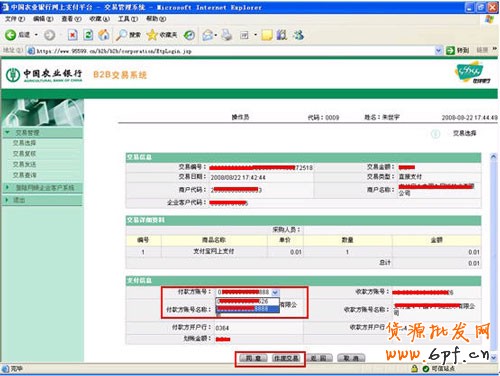The image size is (500, 376).
Task: Click the IE Forward arrow button
Action: point(50,35)
